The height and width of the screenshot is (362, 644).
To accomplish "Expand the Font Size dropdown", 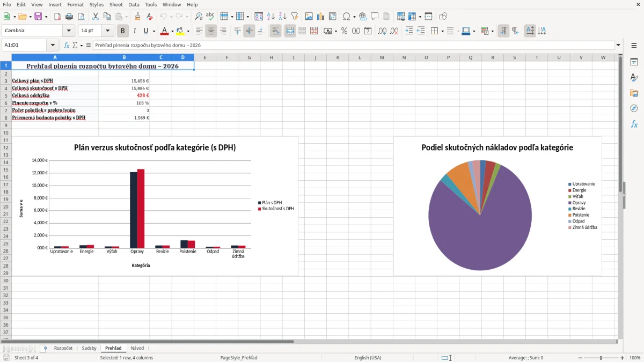I will [108, 31].
